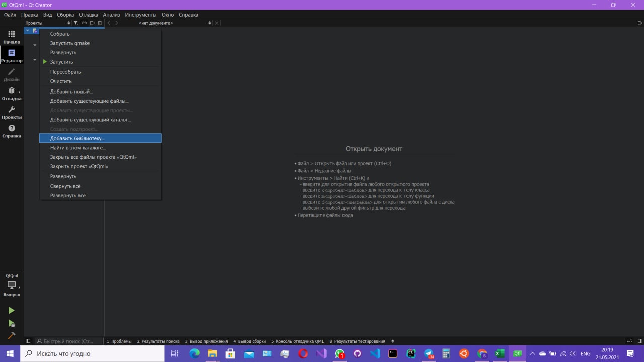
Task: Open the 4 Вывод сборки pane
Action: click(x=250, y=341)
